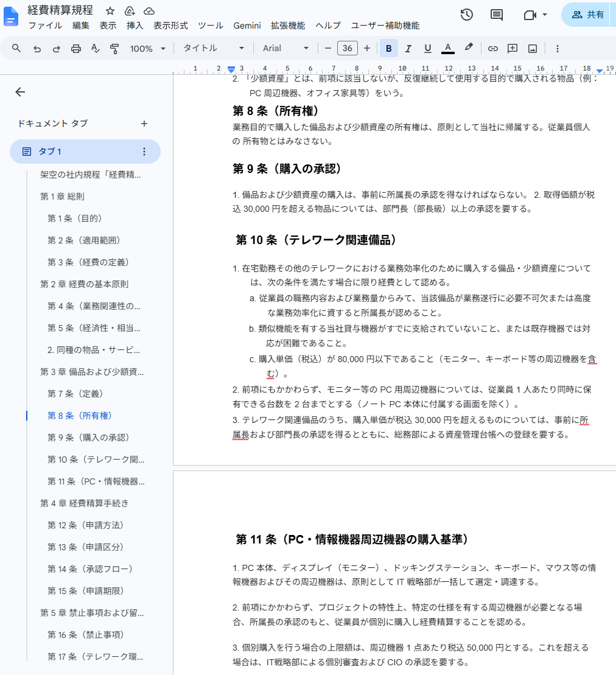The image size is (616, 675).
Task: Click the search menus magnifier icon
Action: 16,48
